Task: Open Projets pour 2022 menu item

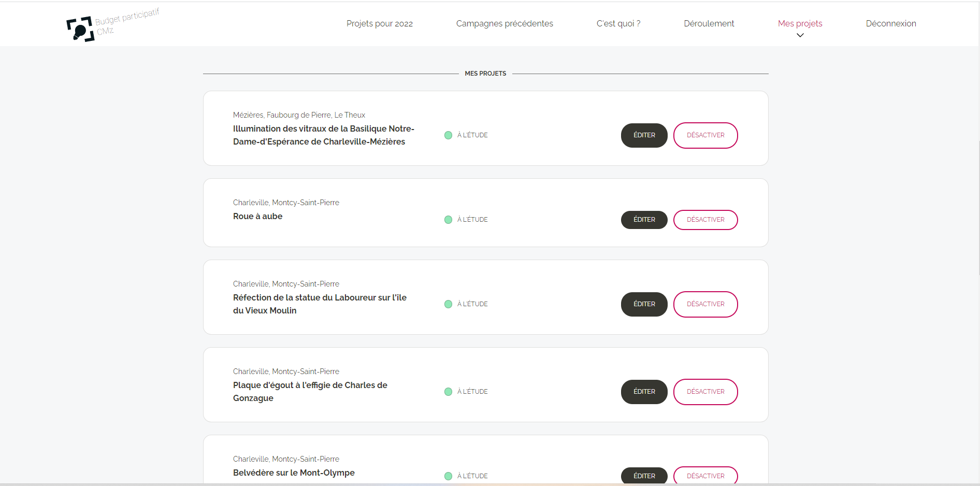Action: tap(380, 24)
